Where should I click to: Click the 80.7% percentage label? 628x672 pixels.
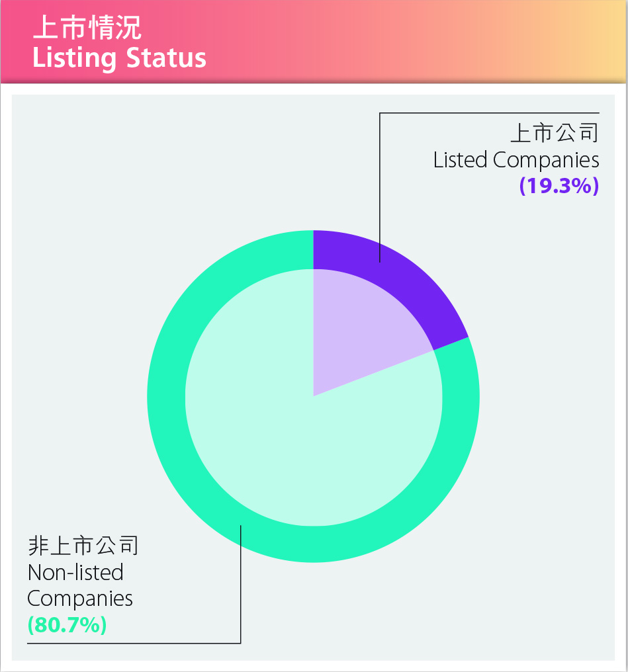pyautogui.click(x=67, y=624)
